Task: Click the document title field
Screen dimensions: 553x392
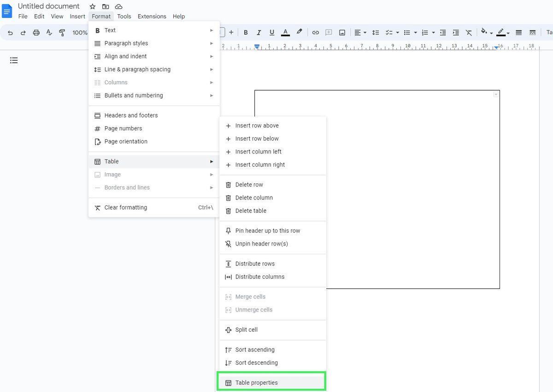Action: click(49, 6)
